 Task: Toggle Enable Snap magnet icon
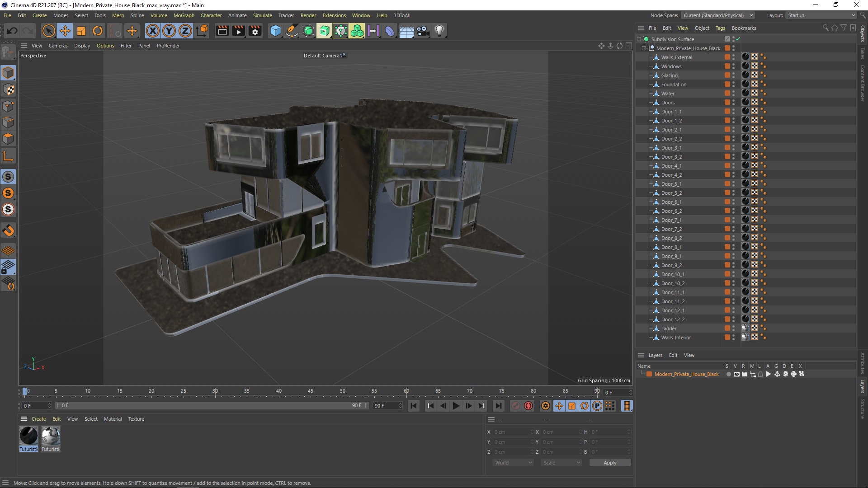(x=8, y=230)
